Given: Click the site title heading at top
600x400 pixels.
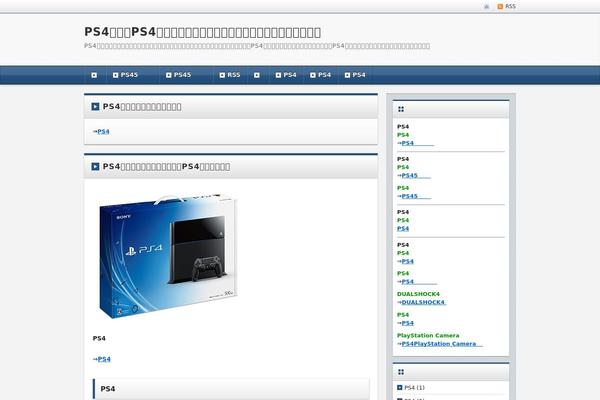Looking at the screenshot, I should 203,32.
